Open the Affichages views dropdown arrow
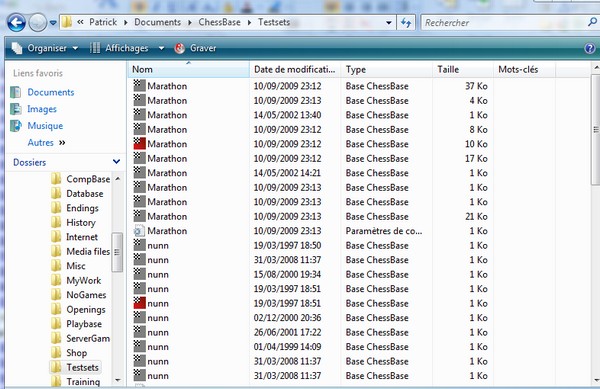The height and width of the screenshot is (389, 600). click(161, 48)
